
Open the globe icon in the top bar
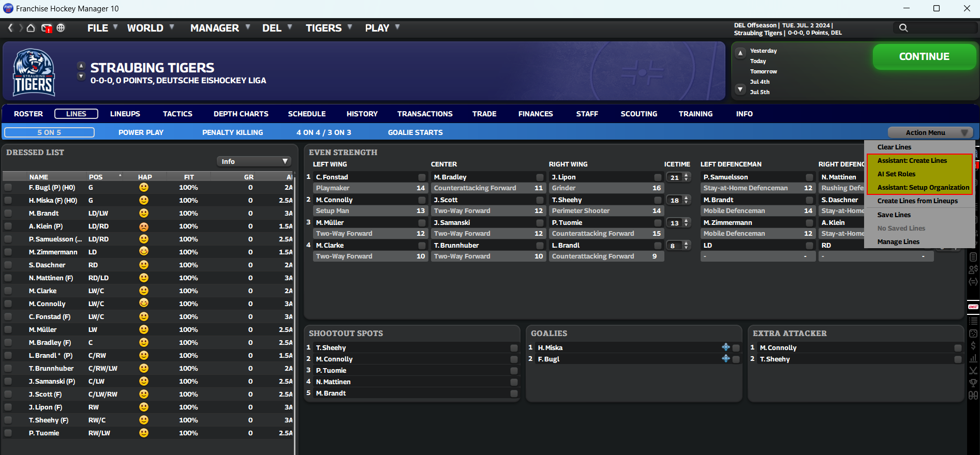pyautogui.click(x=61, y=28)
